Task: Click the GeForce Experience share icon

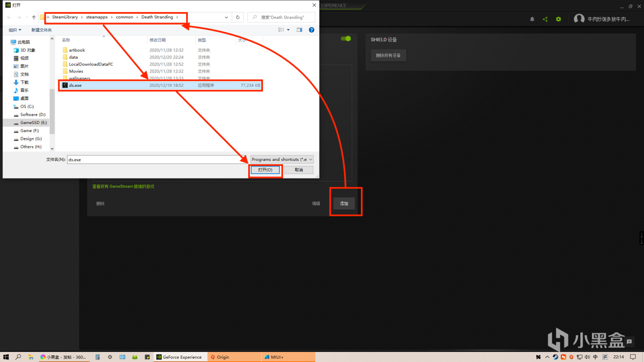Action: click(545, 19)
